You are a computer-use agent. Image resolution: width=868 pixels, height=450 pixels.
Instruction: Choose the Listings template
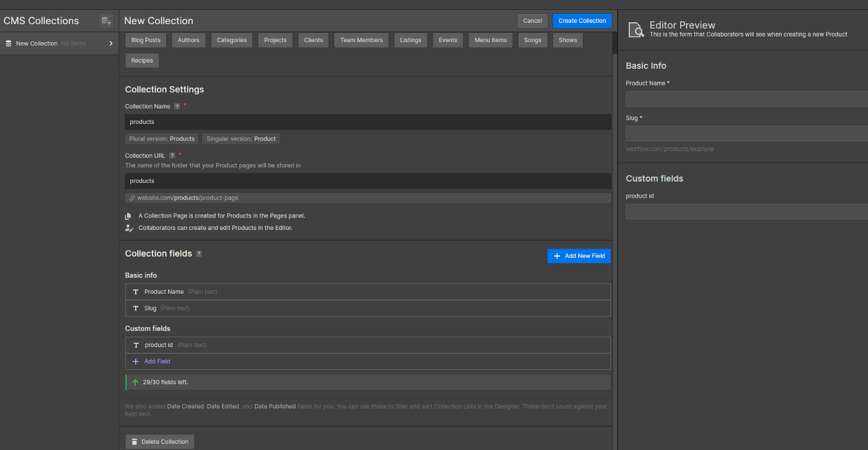[x=410, y=40]
